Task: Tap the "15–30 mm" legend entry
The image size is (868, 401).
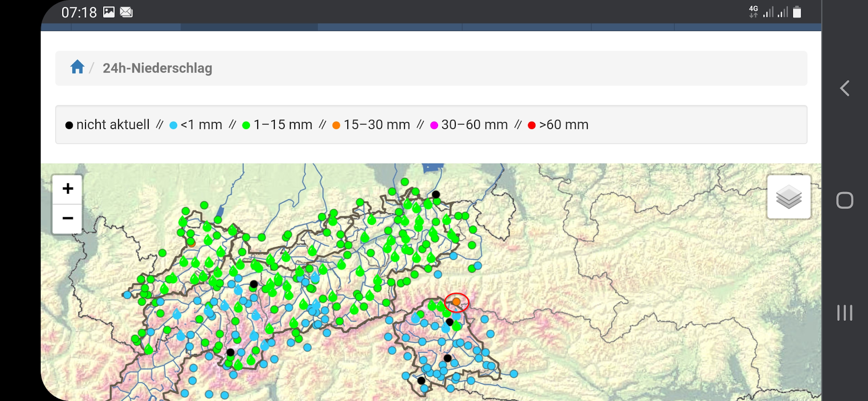Action: click(x=371, y=124)
